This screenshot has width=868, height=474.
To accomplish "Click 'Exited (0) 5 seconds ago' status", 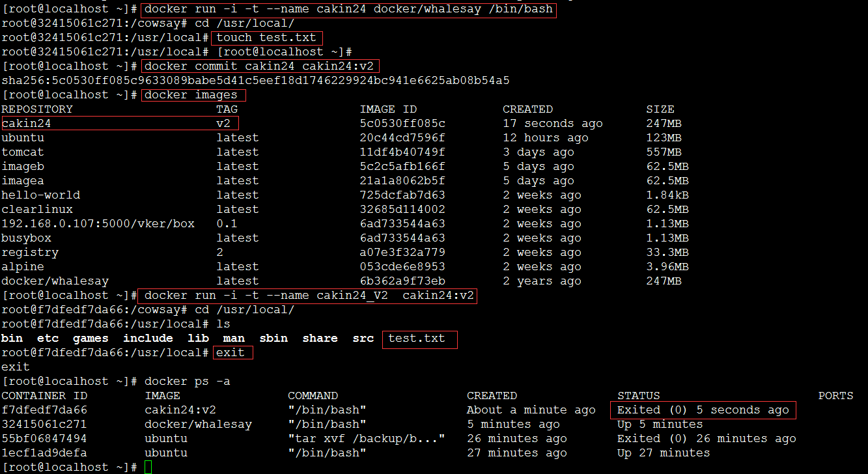I will [x=703, y=410].
